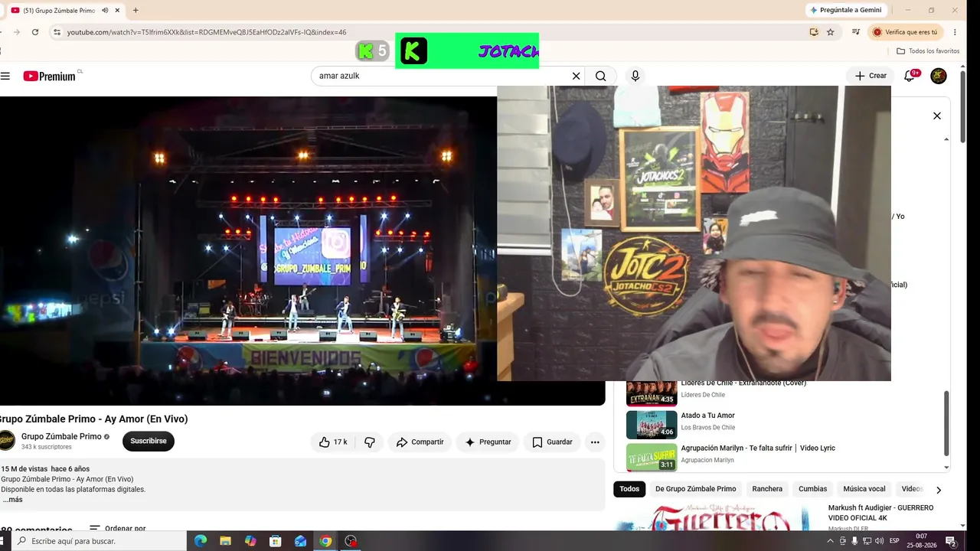This screenshot has width=980, height=551.
Task: Reload the page in Chrome
Action: click(x=35, y=32)
